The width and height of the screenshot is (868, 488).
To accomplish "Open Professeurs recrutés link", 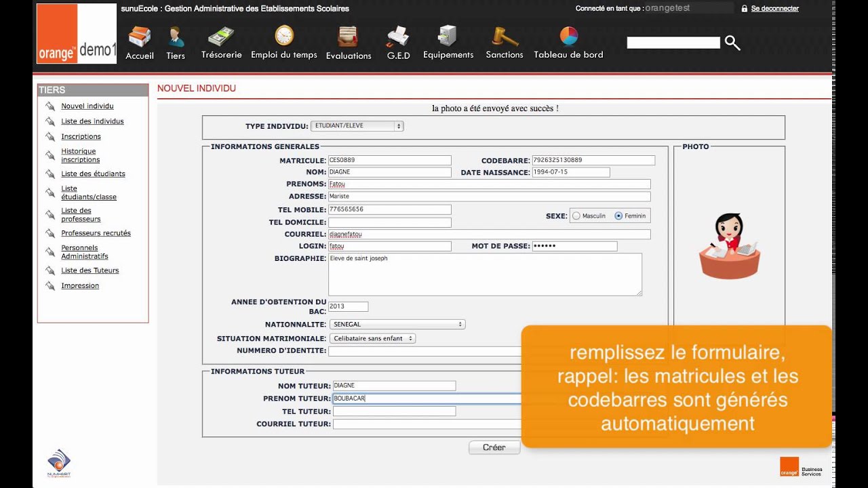I will click(x=96, y=233).
